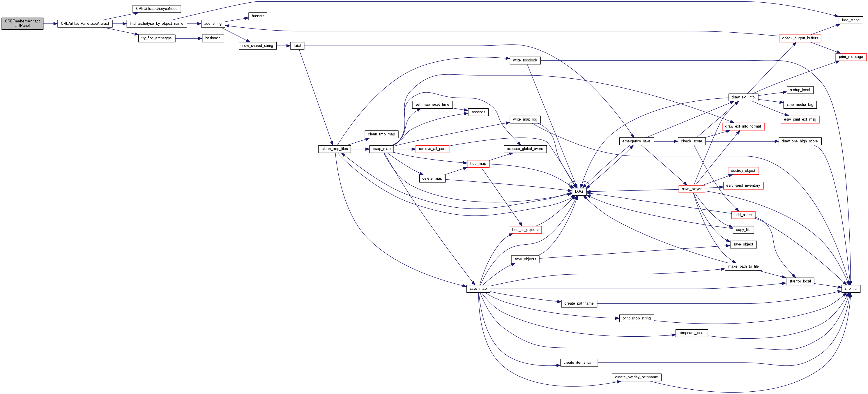
Task: Open the free_string node
Action: coord(850,20)
